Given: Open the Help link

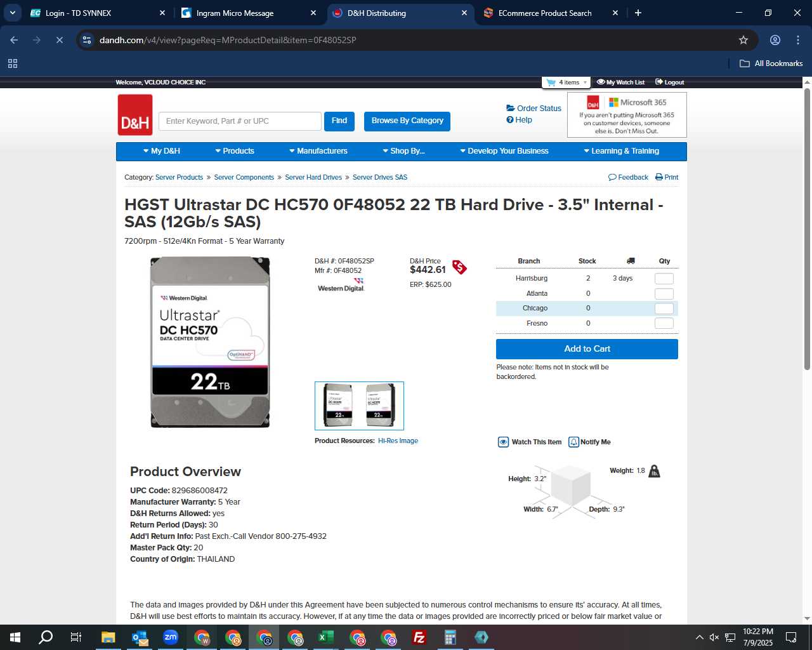Looking at the screenshot, I should click(x=519, y=120).
